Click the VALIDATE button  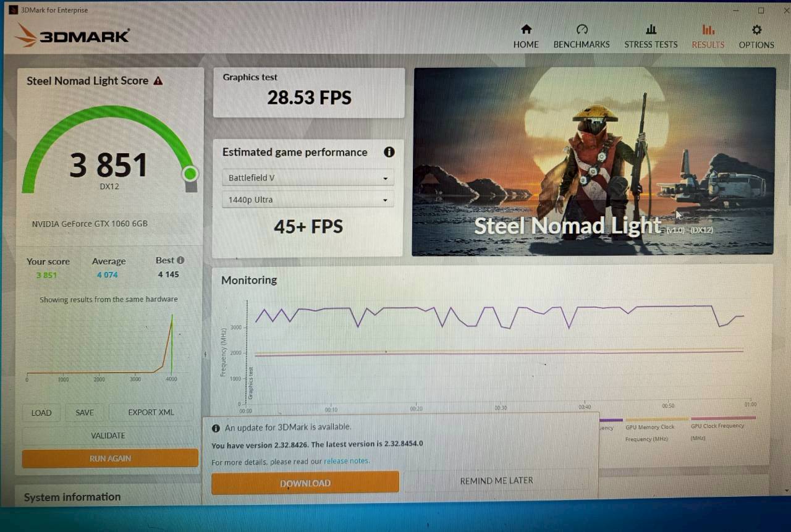click(x=108, y=435)
